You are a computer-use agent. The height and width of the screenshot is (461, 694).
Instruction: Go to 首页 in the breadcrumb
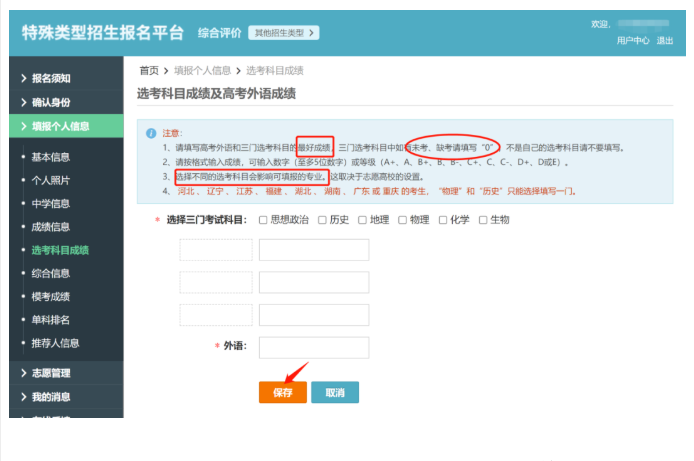[x=148, y=71]
